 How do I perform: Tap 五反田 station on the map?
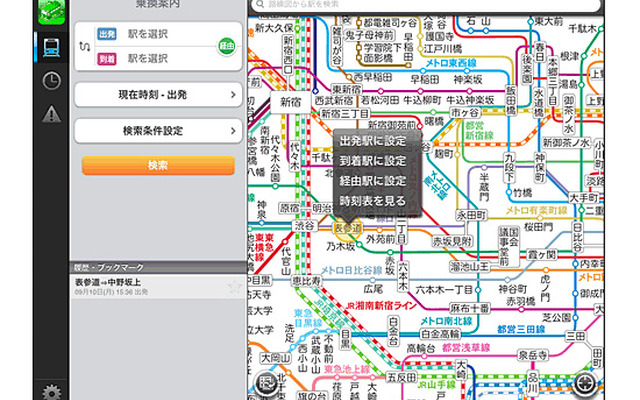[x=402, y=377]
